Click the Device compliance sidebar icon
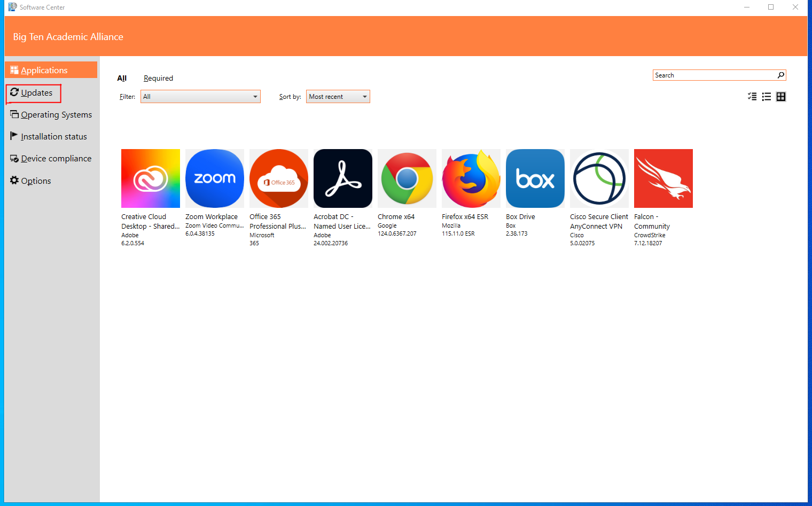This screenshot has width=812, height=506. [x=14, y=159]
